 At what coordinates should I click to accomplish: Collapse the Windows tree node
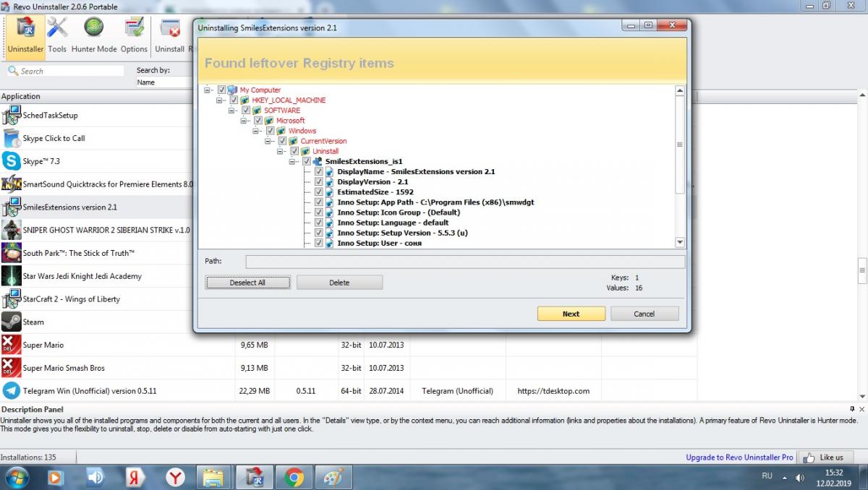[256, 131]
